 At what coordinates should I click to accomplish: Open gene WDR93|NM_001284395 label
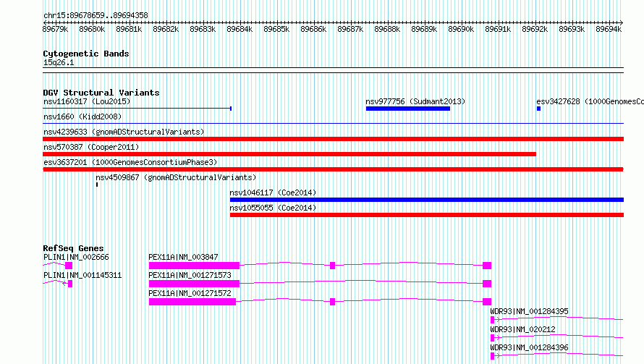(530, 311)
